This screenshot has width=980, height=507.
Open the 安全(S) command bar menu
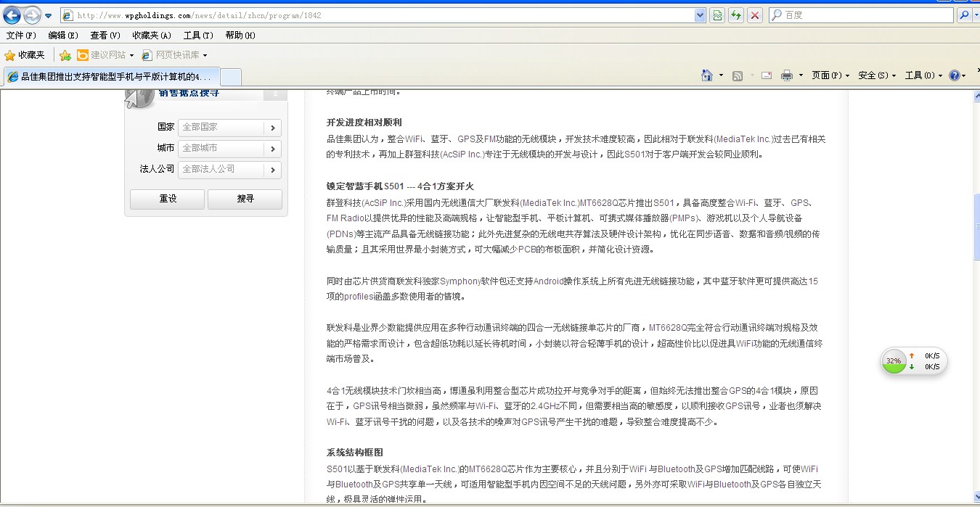click(877, 75)
